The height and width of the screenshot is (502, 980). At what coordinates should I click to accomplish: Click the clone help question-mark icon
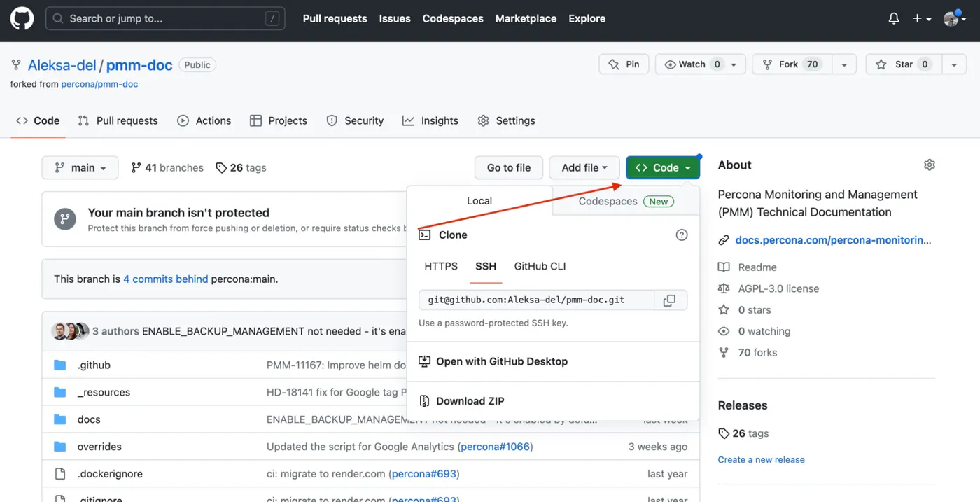point(682,235)
